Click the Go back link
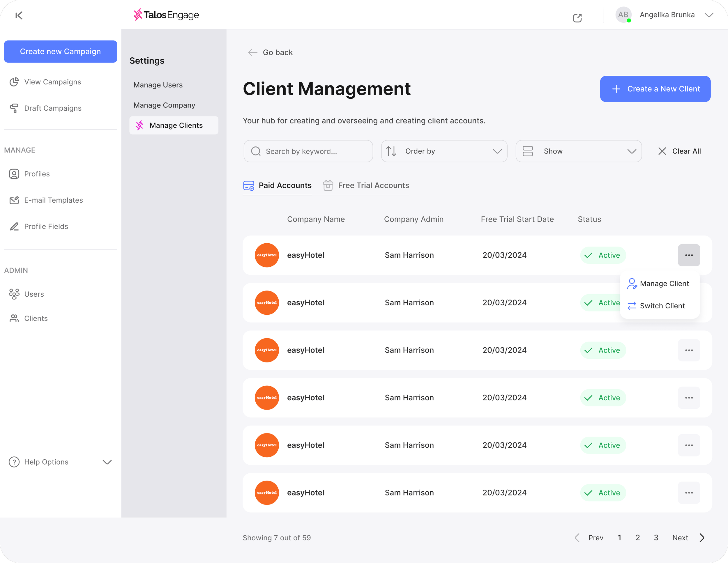 pyautogui.click(x=278, y=52)
